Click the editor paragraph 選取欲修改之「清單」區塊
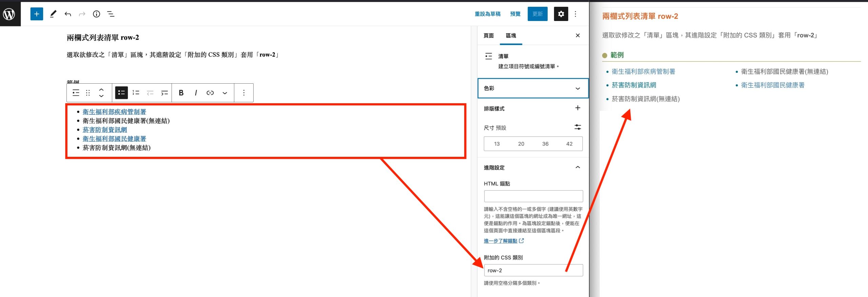This screenshot has width=868, height=297. [172, 55]
